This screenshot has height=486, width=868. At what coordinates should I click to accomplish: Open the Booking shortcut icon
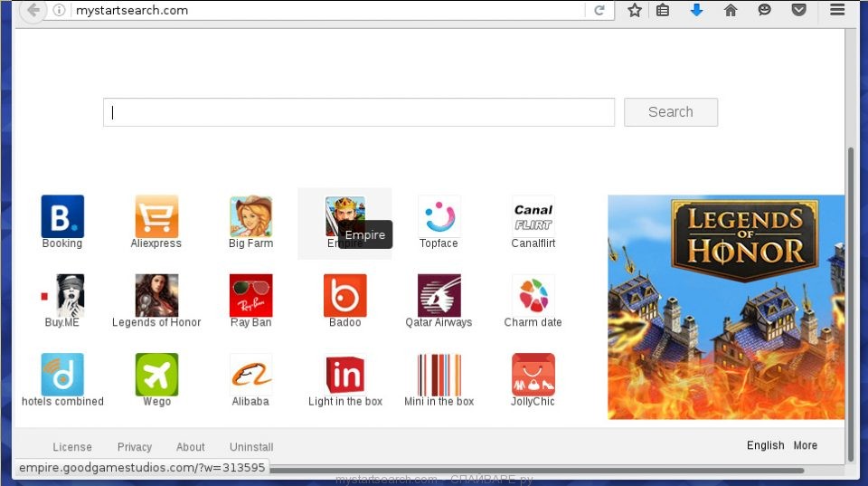click(x=62, y=216)
